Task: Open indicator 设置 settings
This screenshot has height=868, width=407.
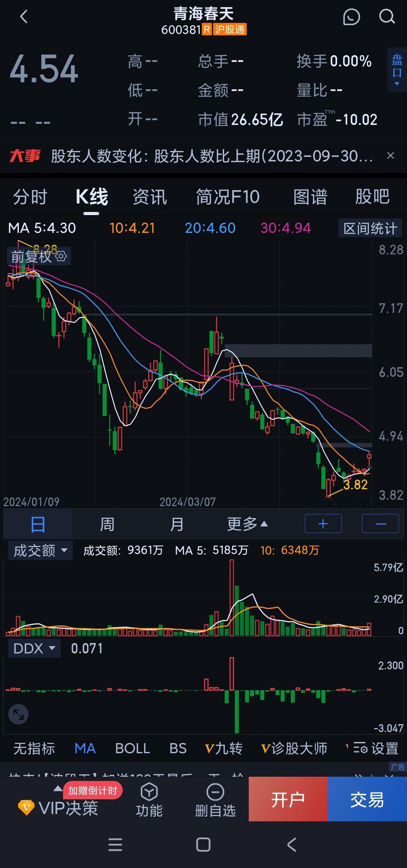Action: [x=376, y=748]
